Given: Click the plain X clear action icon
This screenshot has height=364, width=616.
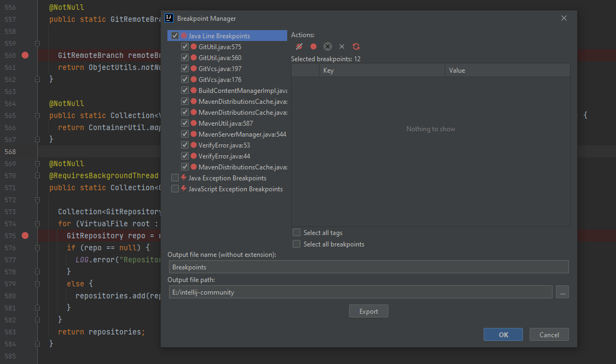Looking at the screenshot, I should coord(341,46).
